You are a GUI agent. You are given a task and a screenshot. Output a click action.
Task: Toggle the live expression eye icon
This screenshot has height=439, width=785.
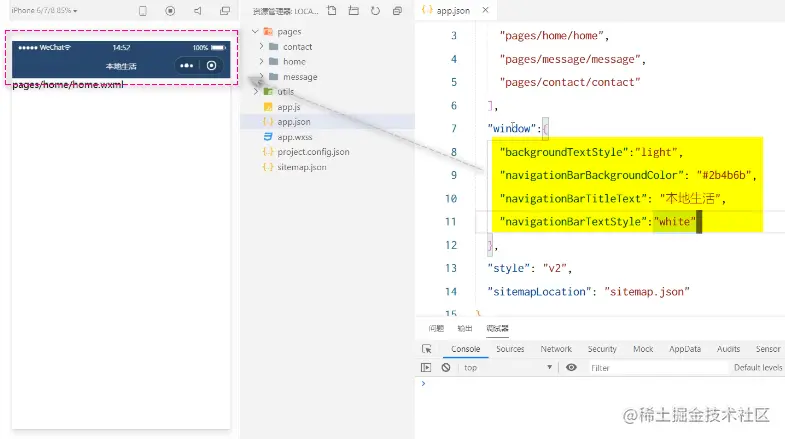pos(571,367)
